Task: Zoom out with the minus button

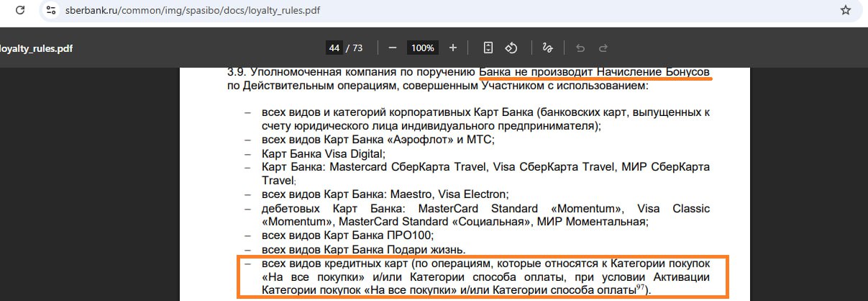Action: click(393, 48)
